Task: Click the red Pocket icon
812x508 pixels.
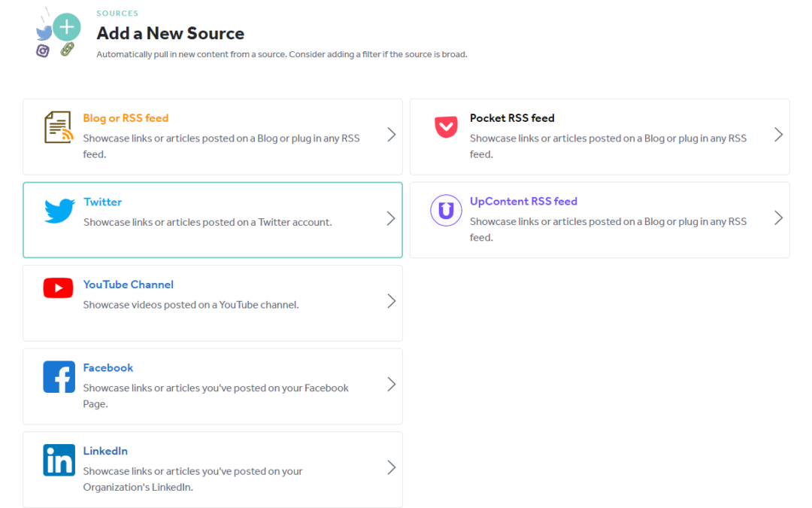Action: (x=446, y=126)
